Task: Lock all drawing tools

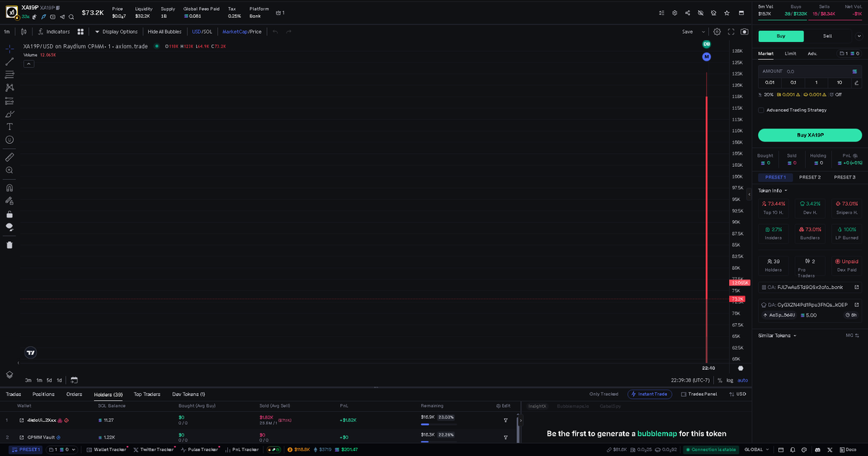Action: [9, 214]
